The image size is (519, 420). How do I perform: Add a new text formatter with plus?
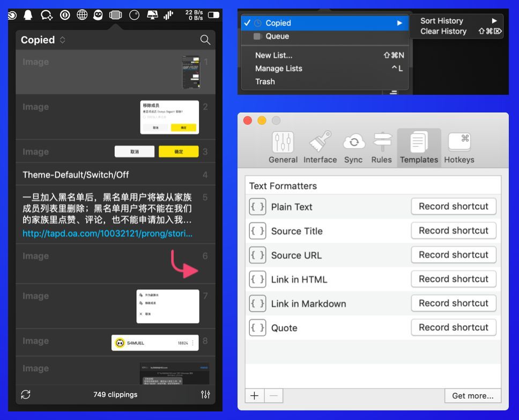pos(255,396)
